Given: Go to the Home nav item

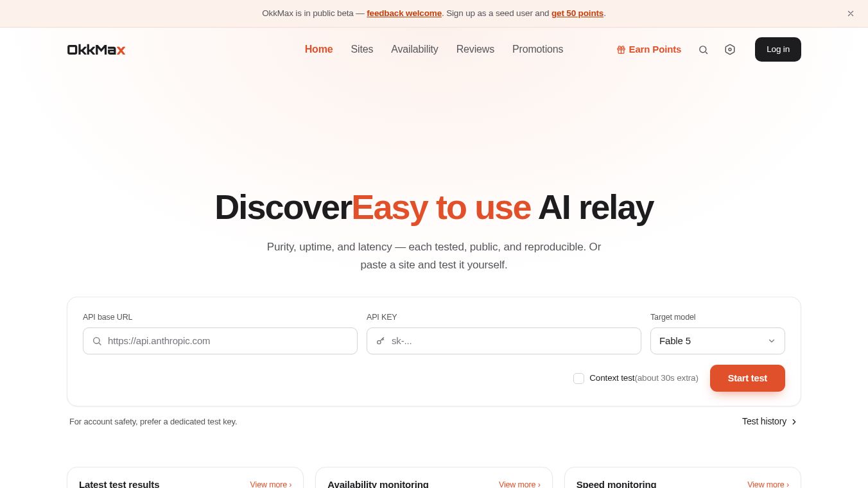Looking at the screenshot, I should [x=318, y=49].
